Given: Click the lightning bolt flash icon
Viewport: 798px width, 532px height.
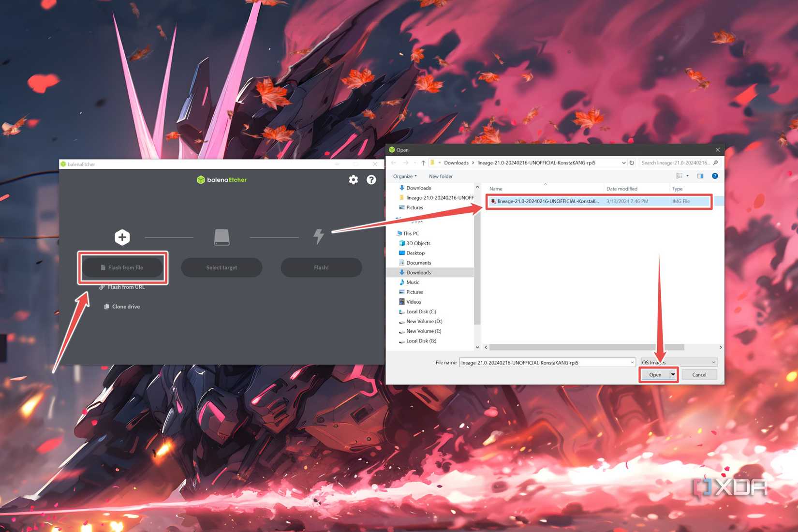Looking at the screenshot, I should pos(319,236).
